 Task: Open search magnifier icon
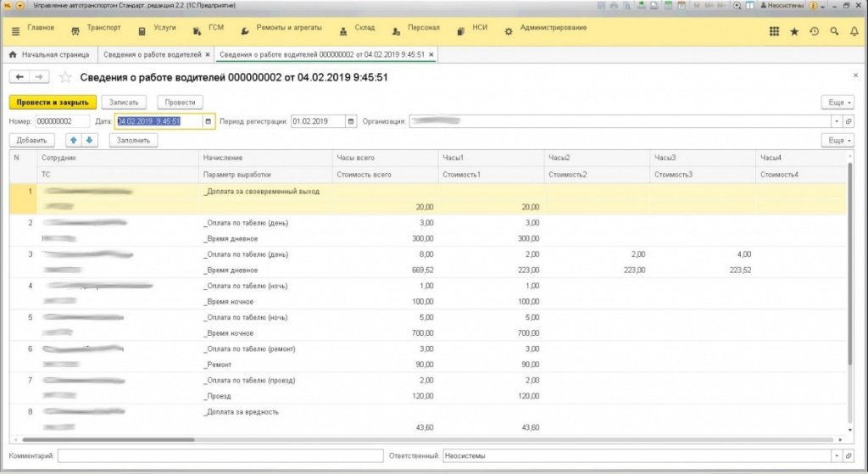click(834, 31)
